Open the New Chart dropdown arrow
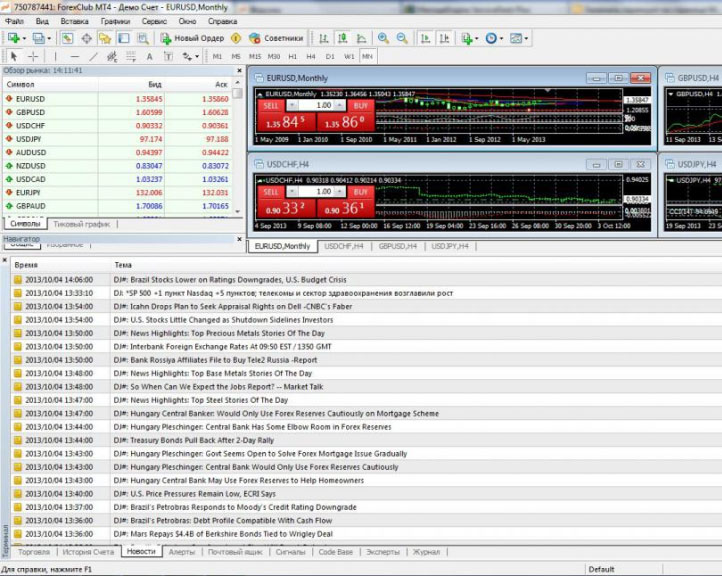 click(24, 39)
